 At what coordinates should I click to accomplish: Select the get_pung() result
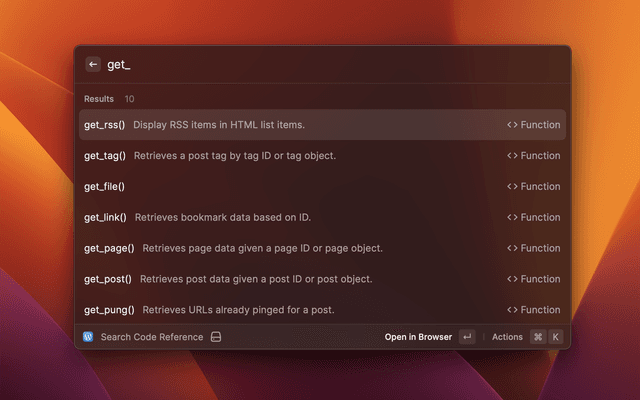click(320, 310)
